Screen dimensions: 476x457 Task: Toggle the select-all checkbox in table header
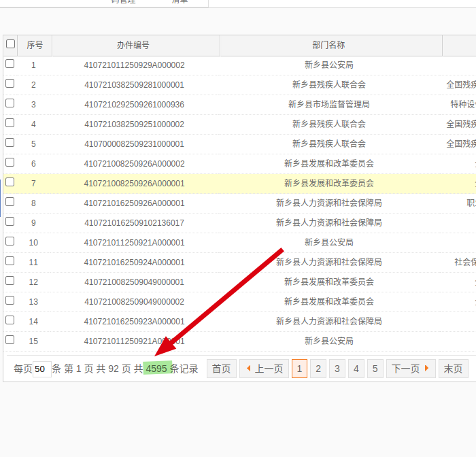(10, 44)
